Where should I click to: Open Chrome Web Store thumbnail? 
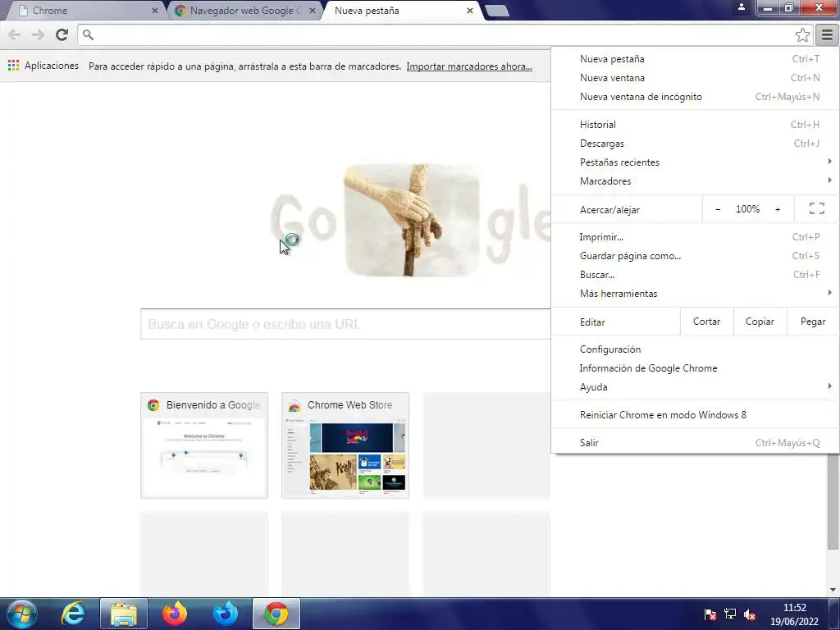click(x=345, y=445)
